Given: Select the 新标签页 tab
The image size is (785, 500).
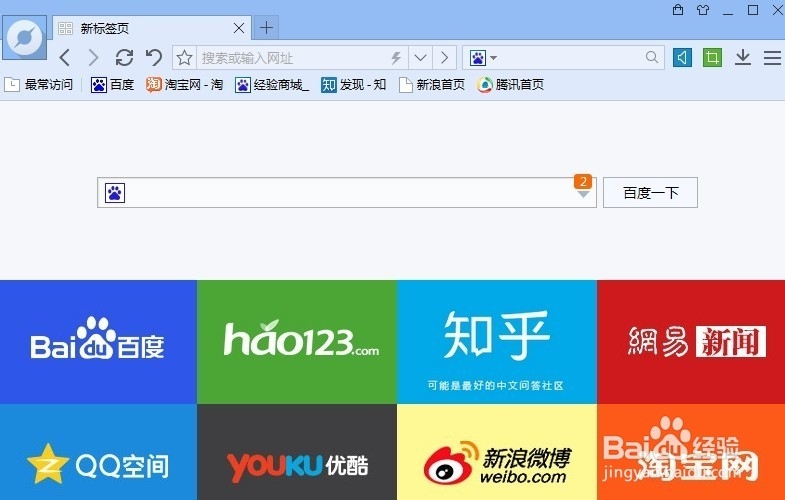Looking at the screenshot, I should [152, 28].
